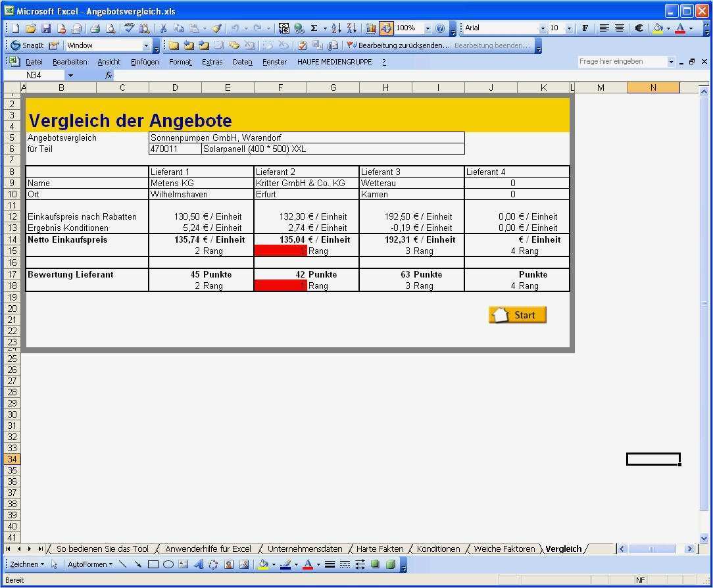Create a new workbook with the blank page icon
The image size is (713, 588).
tap(16, 28)
